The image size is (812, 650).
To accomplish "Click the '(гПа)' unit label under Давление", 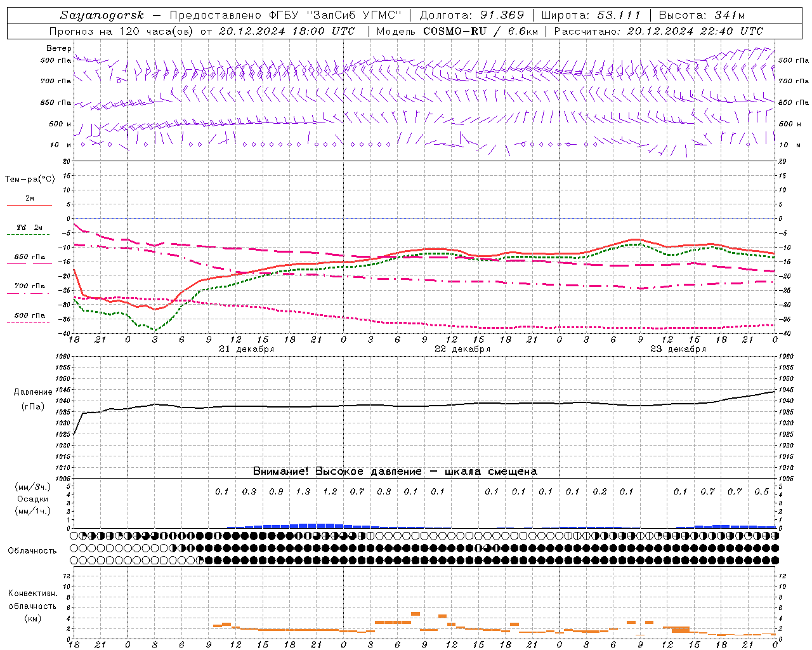I will click(32, 406).
